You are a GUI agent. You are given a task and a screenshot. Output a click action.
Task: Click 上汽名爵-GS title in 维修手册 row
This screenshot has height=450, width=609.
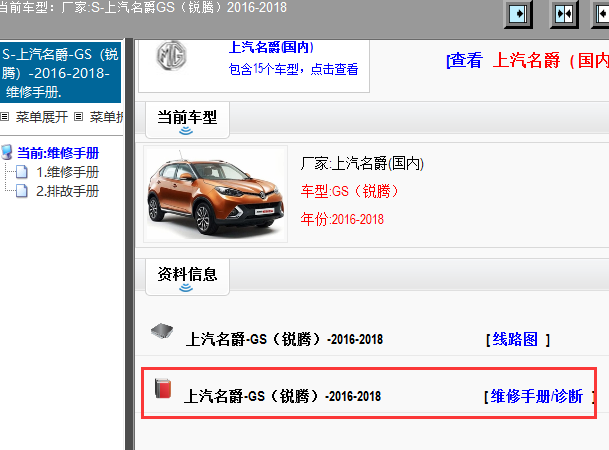coord(282,396)
